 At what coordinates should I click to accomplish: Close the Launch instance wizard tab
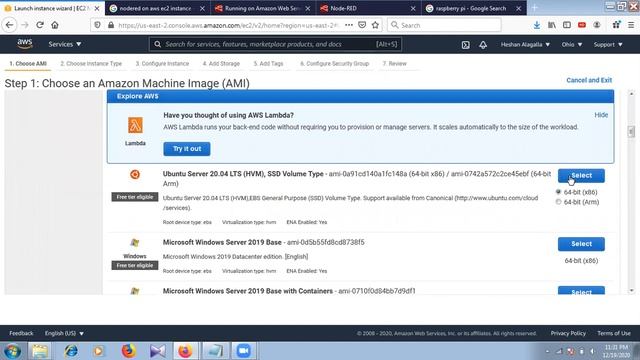point(97,8)
